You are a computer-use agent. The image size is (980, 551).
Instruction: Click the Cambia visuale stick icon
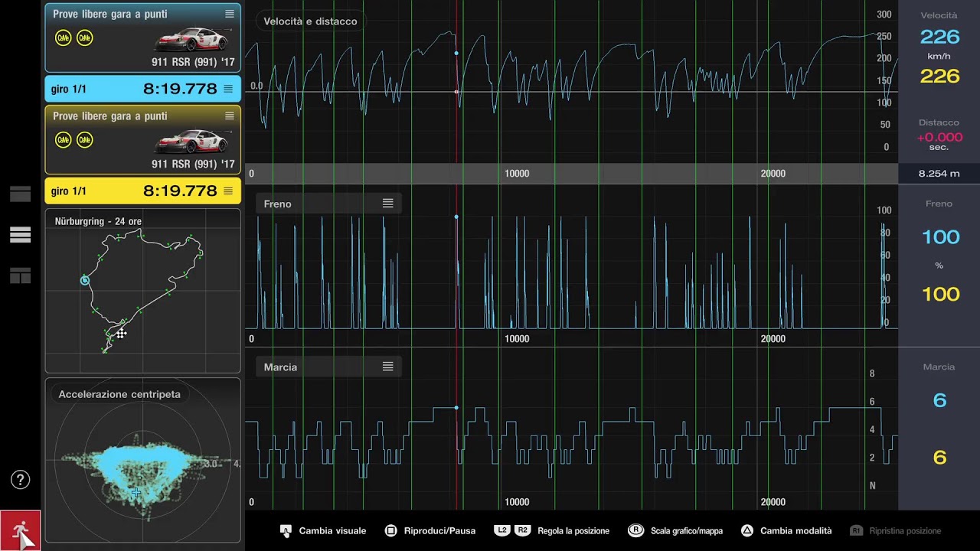286,530
